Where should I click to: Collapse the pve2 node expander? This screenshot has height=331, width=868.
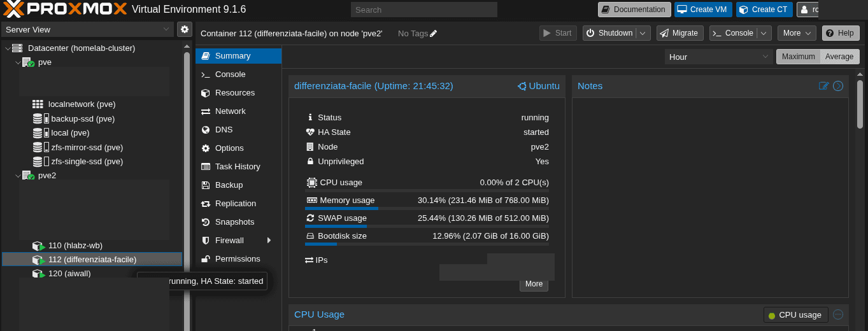click(17, 176)
